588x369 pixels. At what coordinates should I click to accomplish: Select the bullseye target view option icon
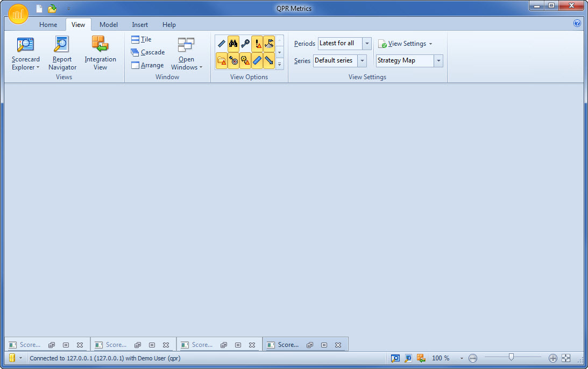click(x=233, y=60)
